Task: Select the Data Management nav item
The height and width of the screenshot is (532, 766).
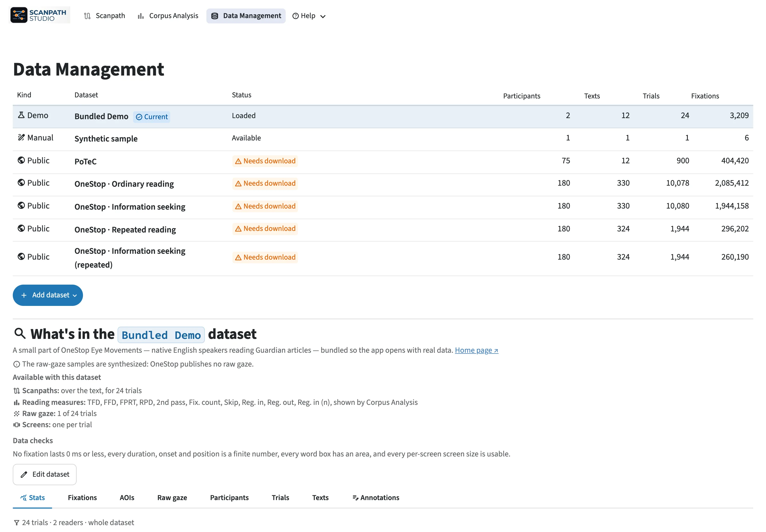Action: (246, 16)
